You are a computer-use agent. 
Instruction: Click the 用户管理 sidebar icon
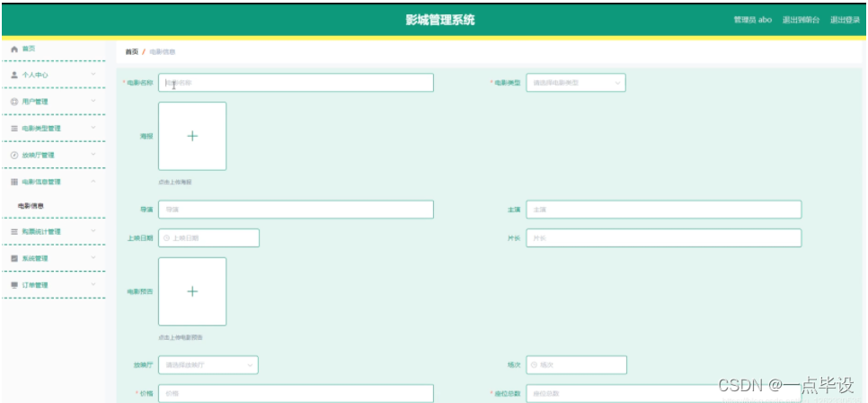15,102
